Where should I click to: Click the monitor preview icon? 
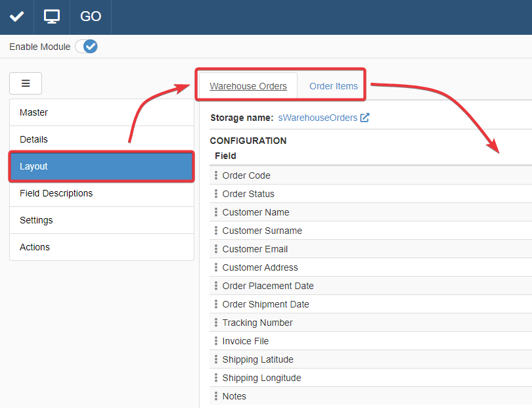[x=52, y=17]
